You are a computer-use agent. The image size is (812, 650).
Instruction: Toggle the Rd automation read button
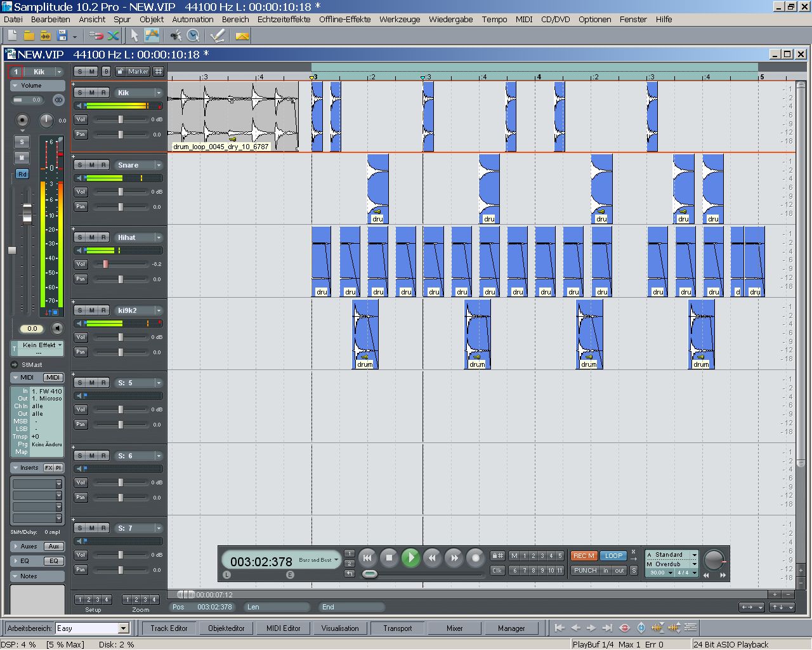click(22, 174)
